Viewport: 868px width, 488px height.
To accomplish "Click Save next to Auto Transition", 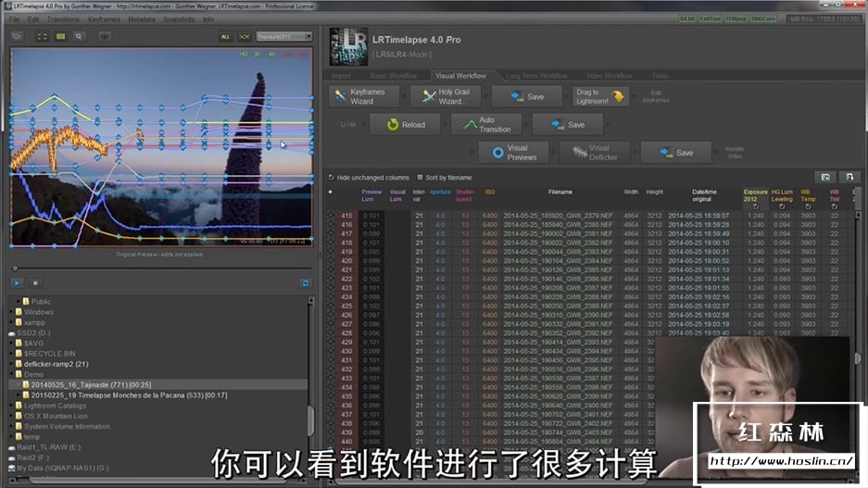I will (568, 124).
